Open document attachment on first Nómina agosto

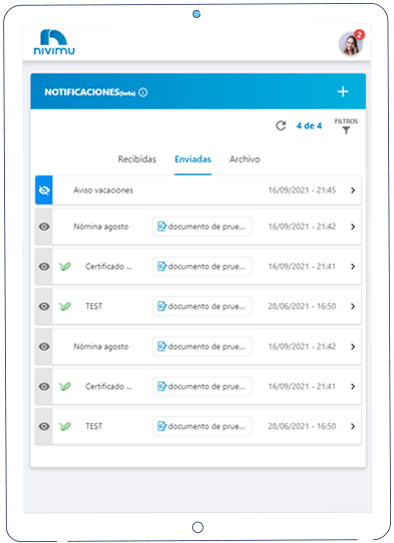(x=202, y=226)
